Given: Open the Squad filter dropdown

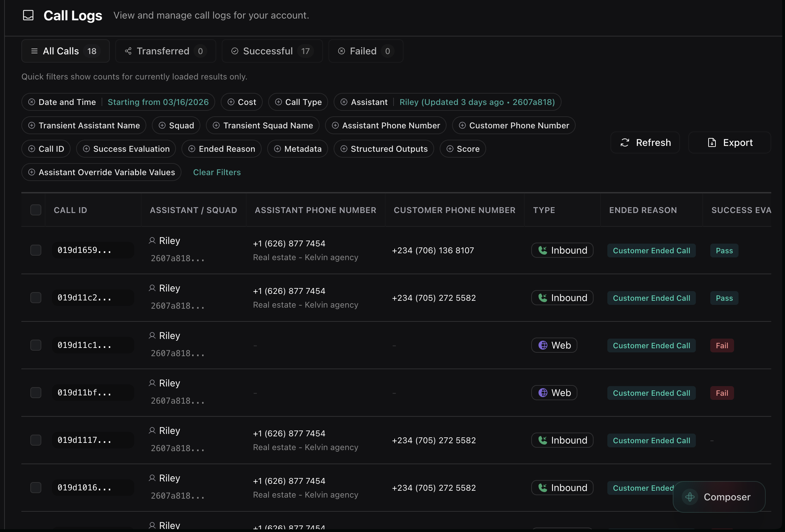Looking at the screenshot, I should (x=176, y=126).
